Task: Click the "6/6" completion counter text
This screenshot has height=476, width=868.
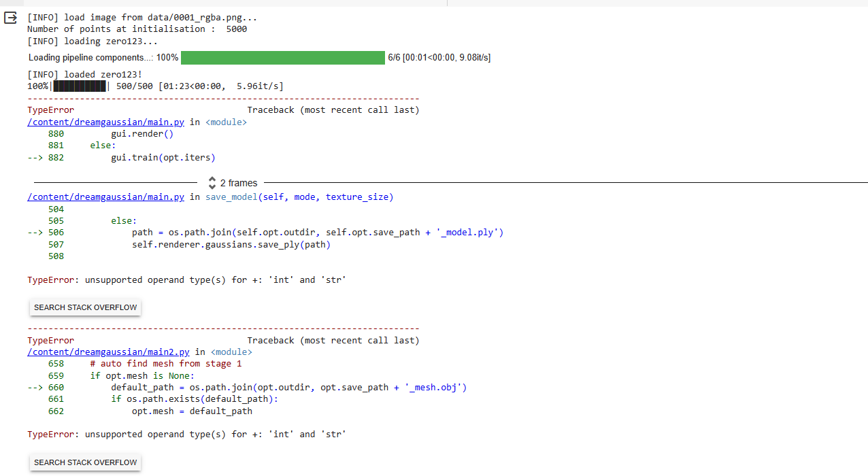Action: tap(395, 57)
